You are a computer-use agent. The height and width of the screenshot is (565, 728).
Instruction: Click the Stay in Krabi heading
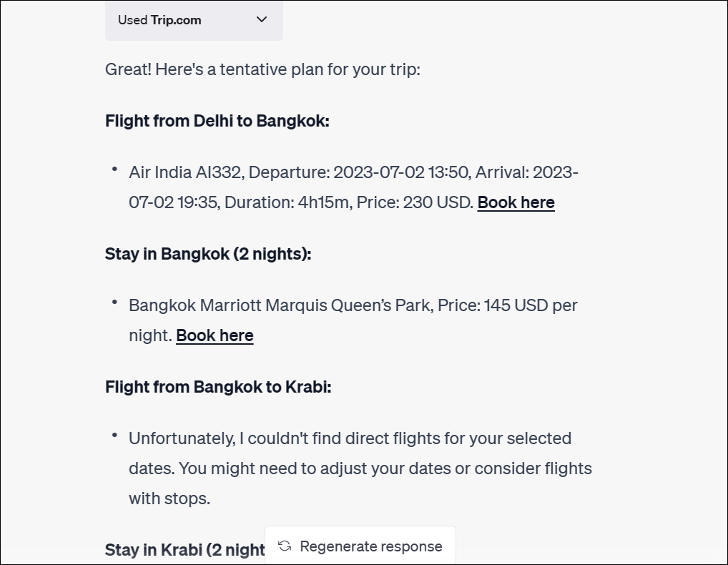click(x=185, y=549)
